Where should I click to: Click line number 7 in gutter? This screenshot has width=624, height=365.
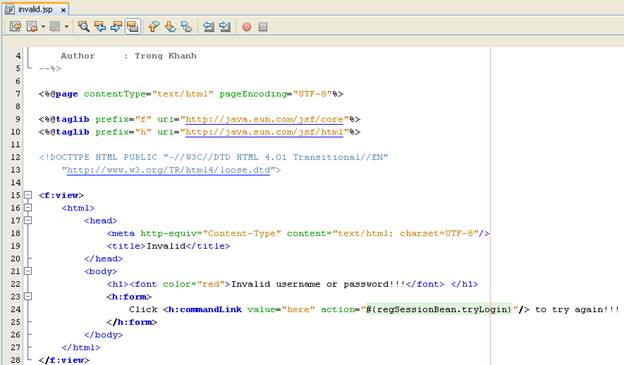pyautogui.click(x=18, y=94)
